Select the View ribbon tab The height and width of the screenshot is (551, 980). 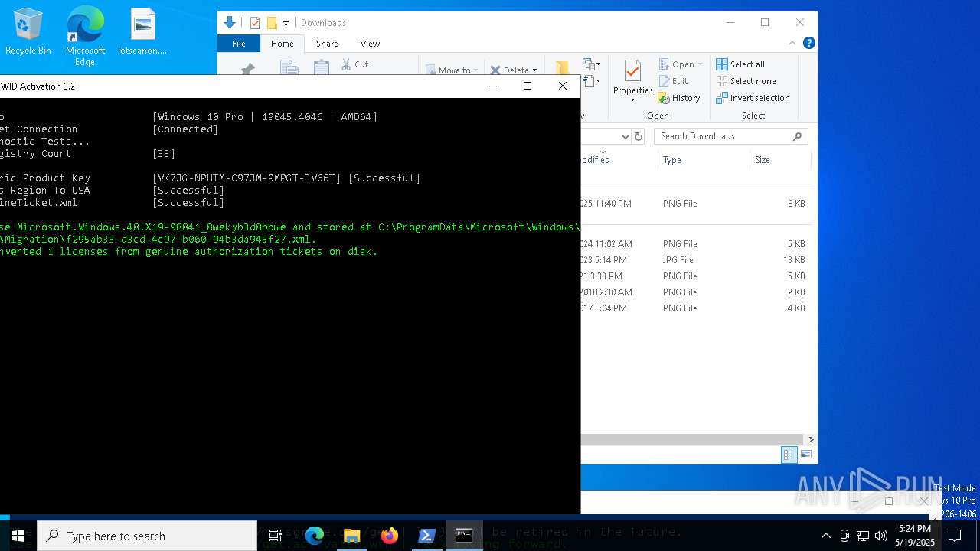click(370, 44)
